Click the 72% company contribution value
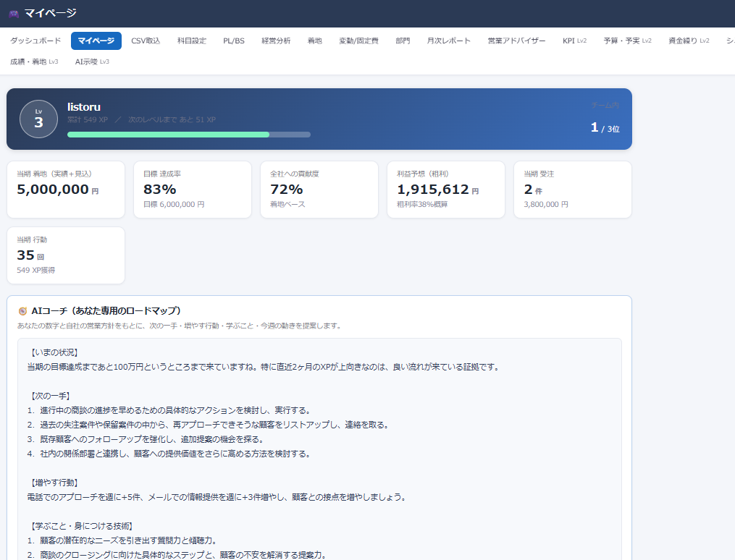 287,189
